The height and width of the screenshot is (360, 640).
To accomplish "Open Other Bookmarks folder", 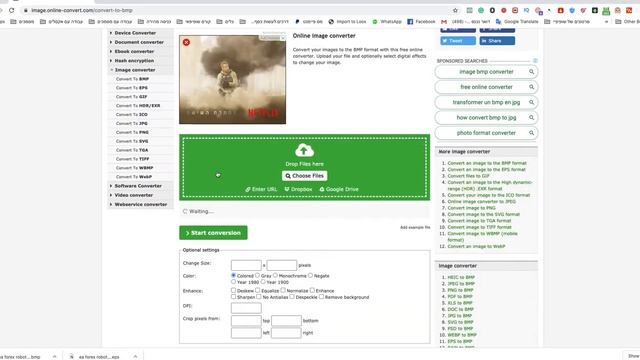I will 627,22.
